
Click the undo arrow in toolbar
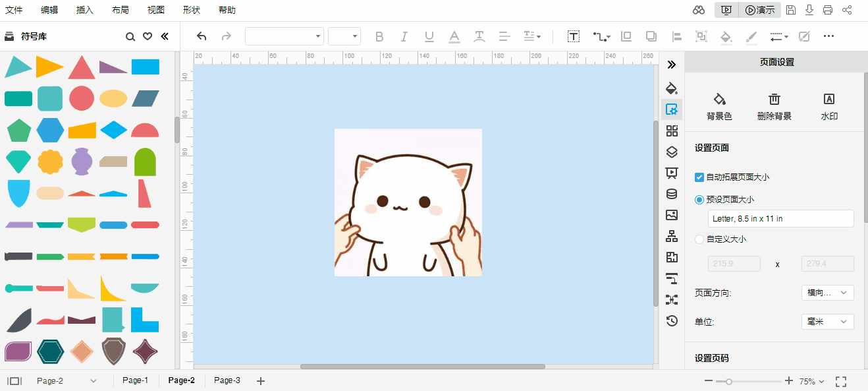[x=202, y=36]
